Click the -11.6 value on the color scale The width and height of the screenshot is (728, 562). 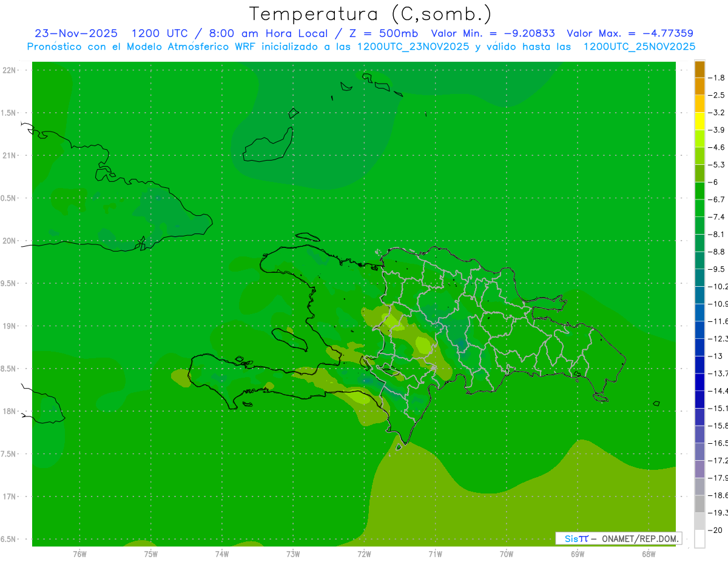(x=718, y=321)
